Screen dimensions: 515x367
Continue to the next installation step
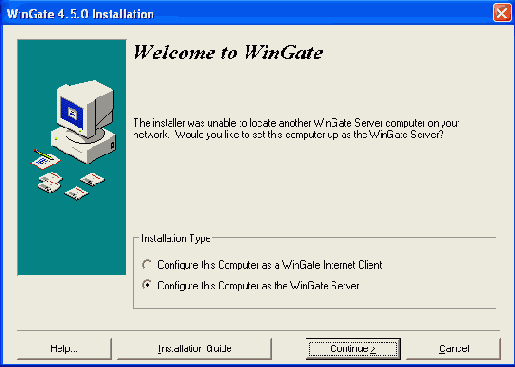tap(353, 349)
